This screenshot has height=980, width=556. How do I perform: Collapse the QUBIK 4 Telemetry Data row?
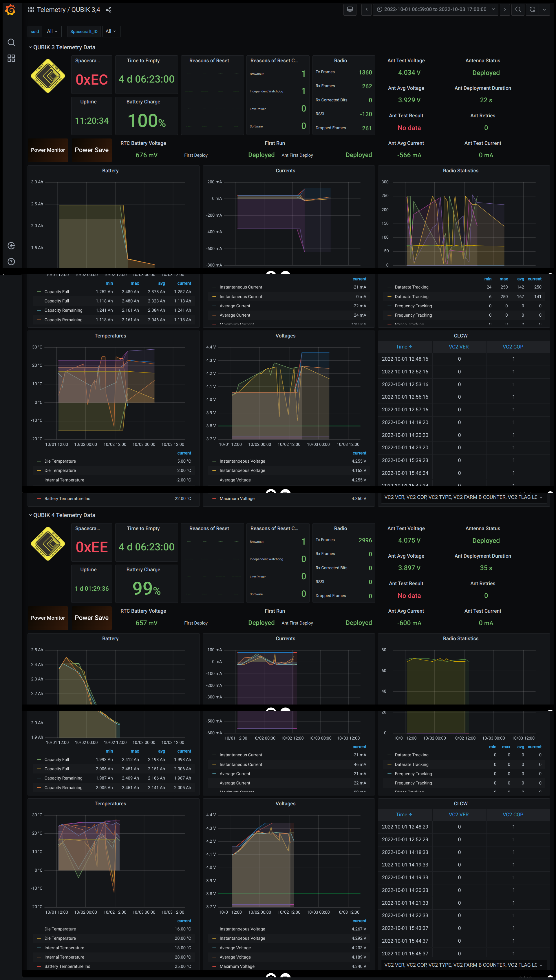(64, 515)
